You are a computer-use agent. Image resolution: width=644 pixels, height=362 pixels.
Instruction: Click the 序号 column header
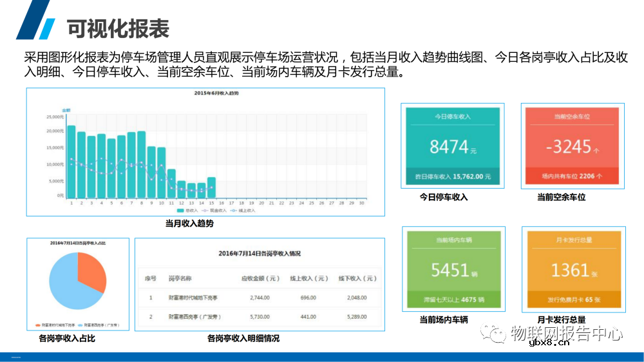(150, 278)
